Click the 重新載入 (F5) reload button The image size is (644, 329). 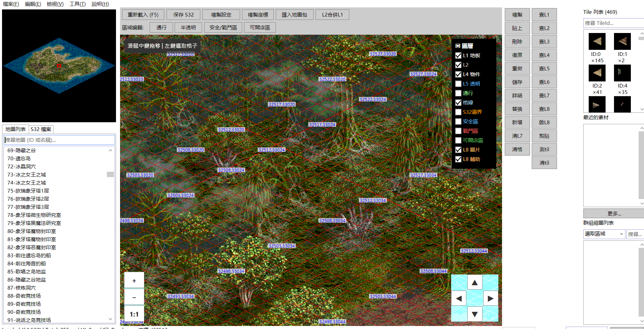[143, 15]
